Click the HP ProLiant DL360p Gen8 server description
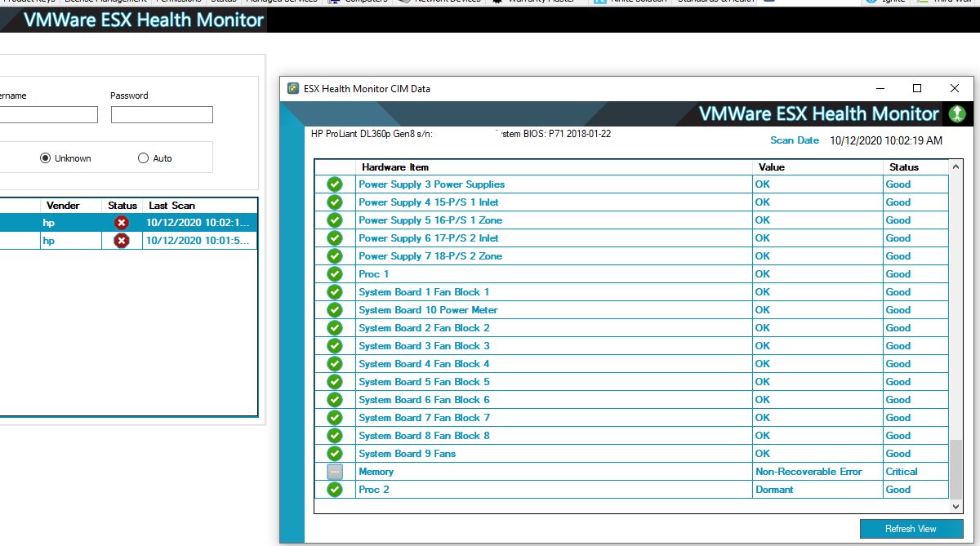Image resolution: width=980 pixels, height=546 pixels. [372, 134]
